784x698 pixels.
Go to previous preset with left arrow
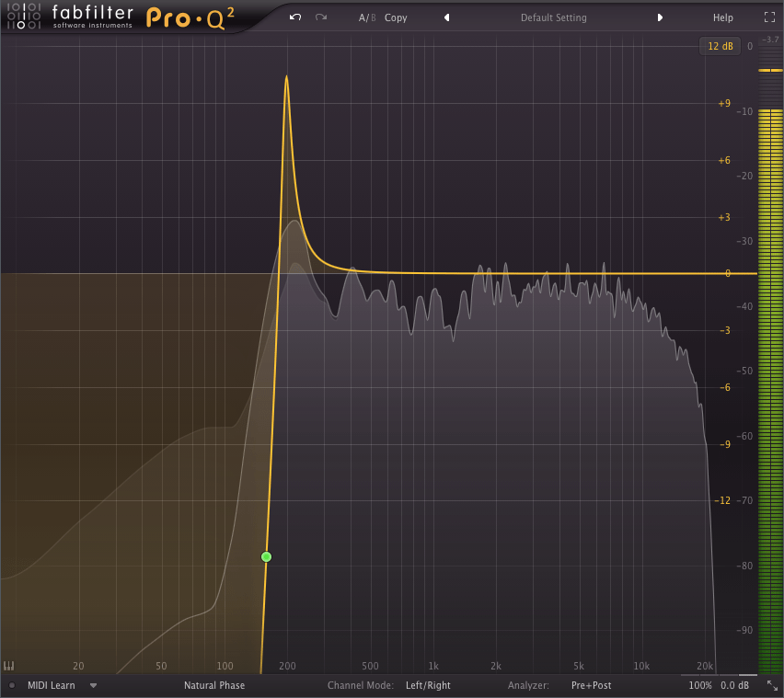tap(447, 17)
